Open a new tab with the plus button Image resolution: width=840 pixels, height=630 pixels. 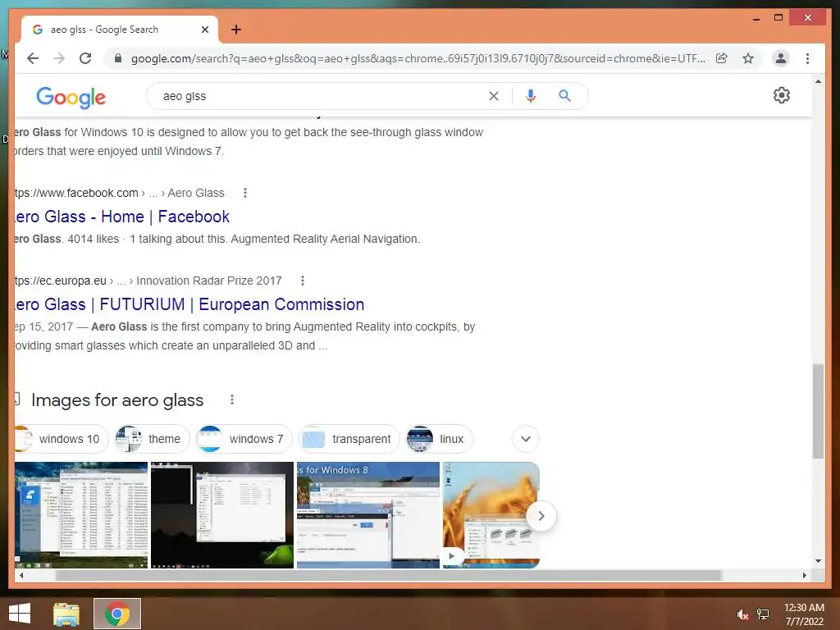pos(236,30)
